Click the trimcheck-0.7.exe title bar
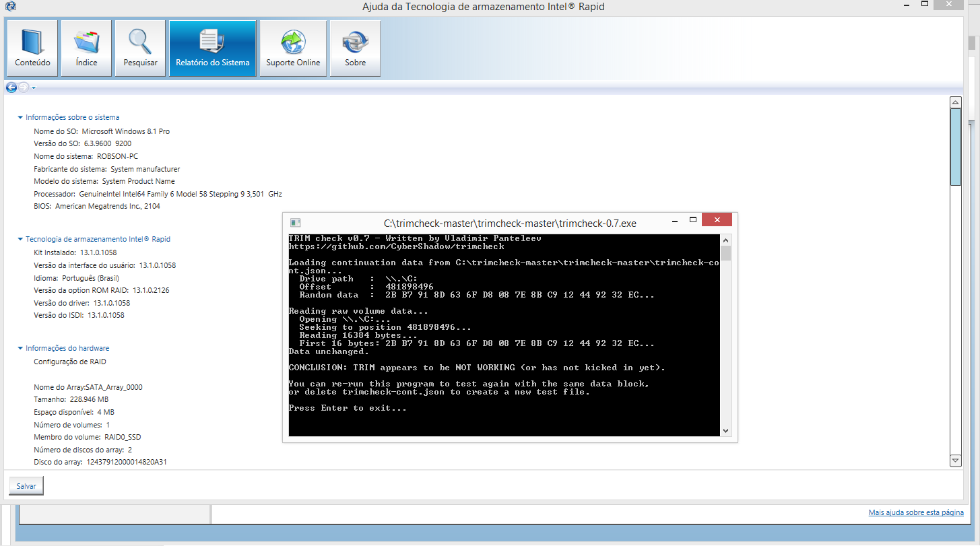Viewport: 980px width, 546px height. (x=510, y=223)
